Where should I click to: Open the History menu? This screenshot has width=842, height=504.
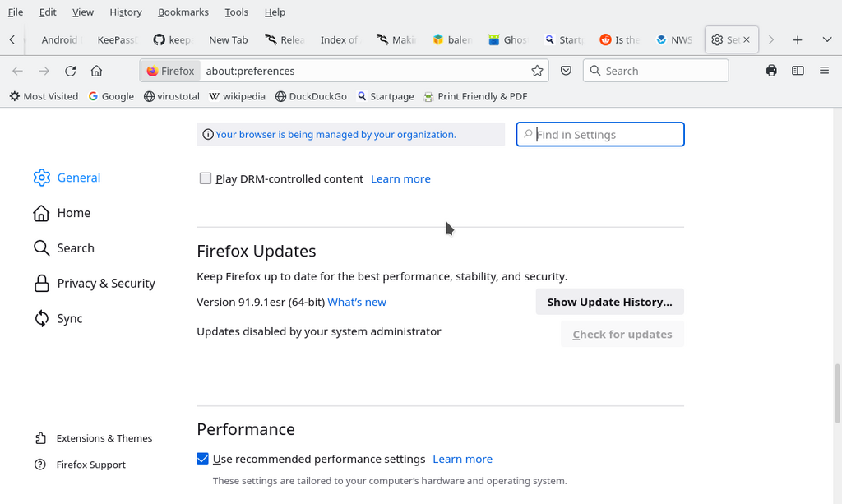[126, 12]
